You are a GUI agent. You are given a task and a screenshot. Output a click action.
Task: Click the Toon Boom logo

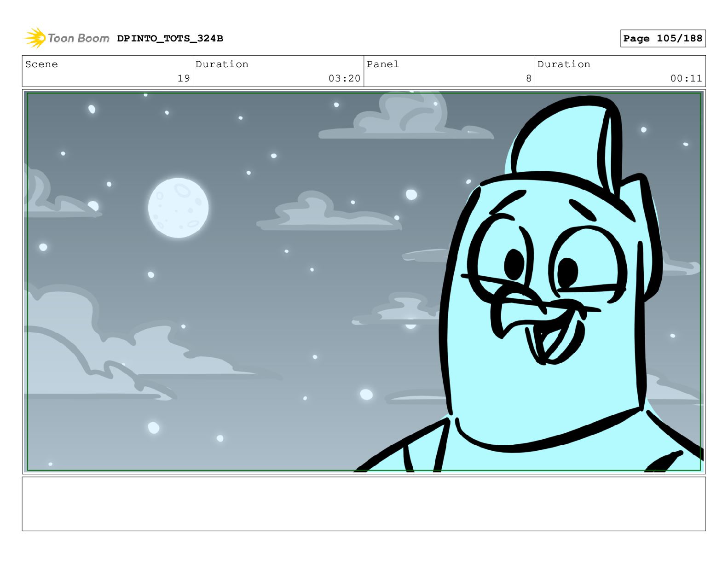[67, 38]
